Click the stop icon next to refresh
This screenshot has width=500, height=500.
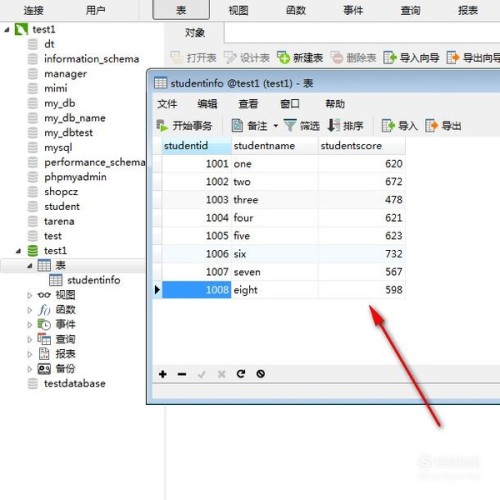(x=261, y=374)
